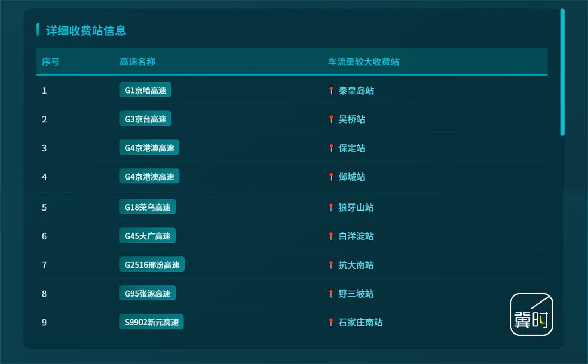Click the location pin beside 狼牙山站
This screenshot has width=588, height=364.
331,207
